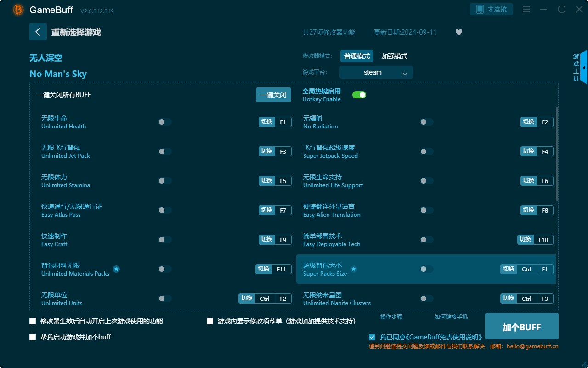
Task: Click the phone connection icon showing 未连接
Action: [x=491, y=9]
